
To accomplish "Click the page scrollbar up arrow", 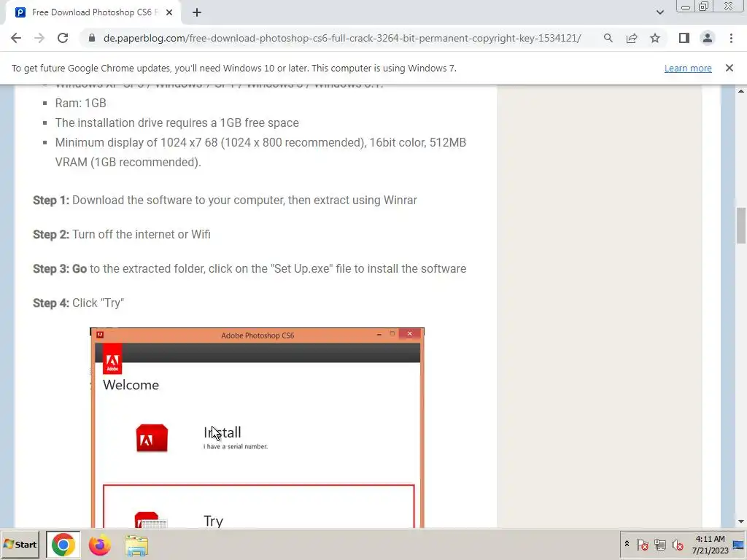I will [741, 91].
